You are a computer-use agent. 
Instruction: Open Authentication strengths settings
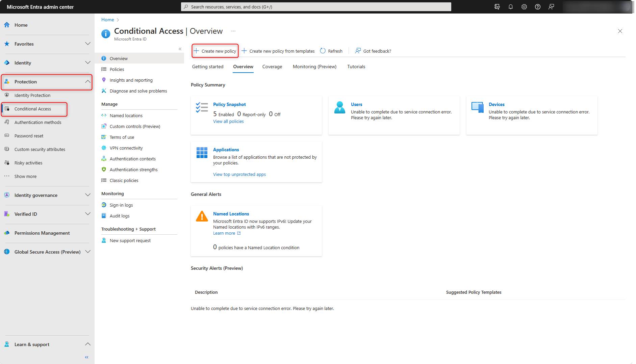[x=133, y=169]
